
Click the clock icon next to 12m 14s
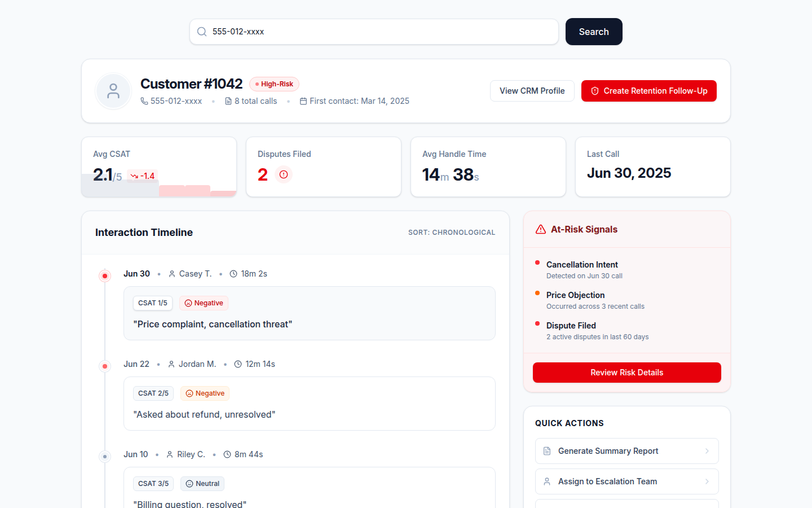coord(238,364)
